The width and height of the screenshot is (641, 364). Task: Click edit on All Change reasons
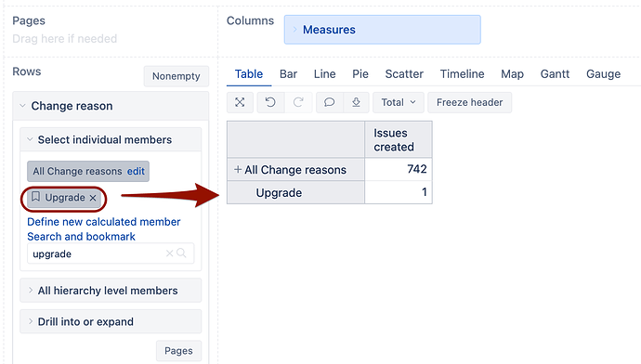(136, 171)
